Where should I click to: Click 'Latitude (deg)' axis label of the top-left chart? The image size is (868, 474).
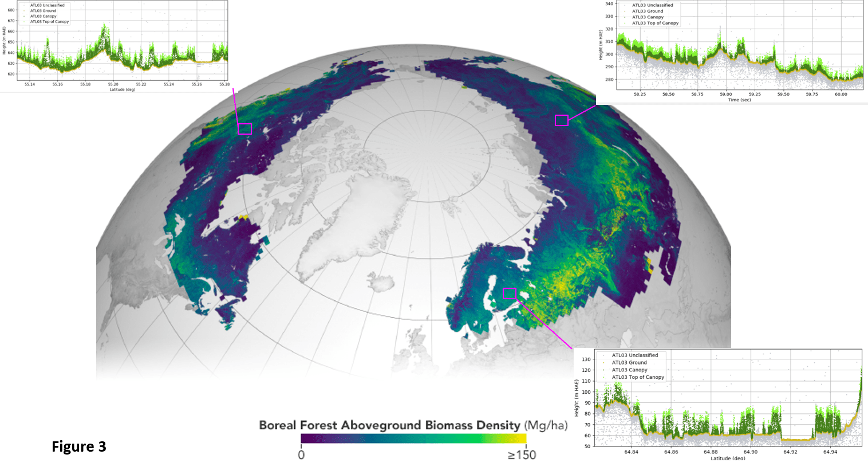[x=123, y=89]
